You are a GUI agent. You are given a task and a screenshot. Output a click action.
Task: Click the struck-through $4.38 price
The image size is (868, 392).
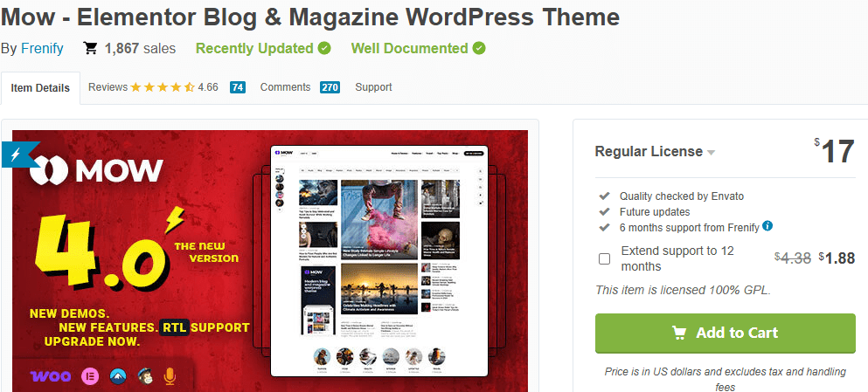coord(793,258)
